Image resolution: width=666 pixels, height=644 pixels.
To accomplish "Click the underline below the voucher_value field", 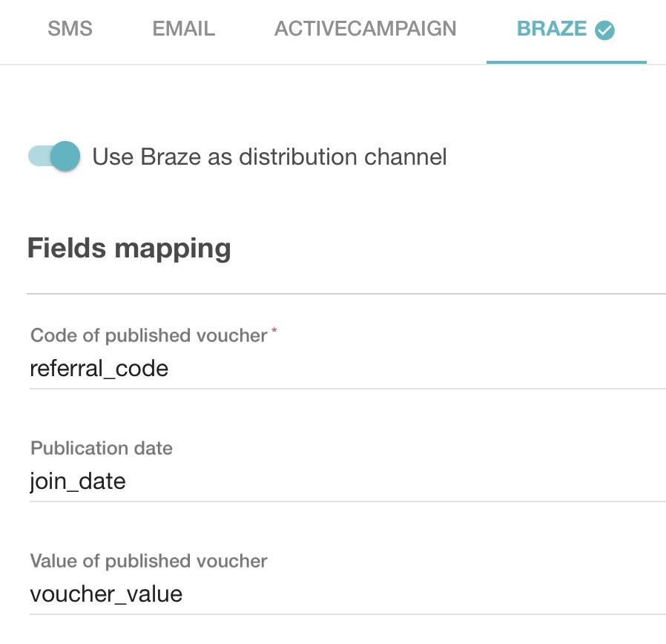I will (x=346, y=614).
